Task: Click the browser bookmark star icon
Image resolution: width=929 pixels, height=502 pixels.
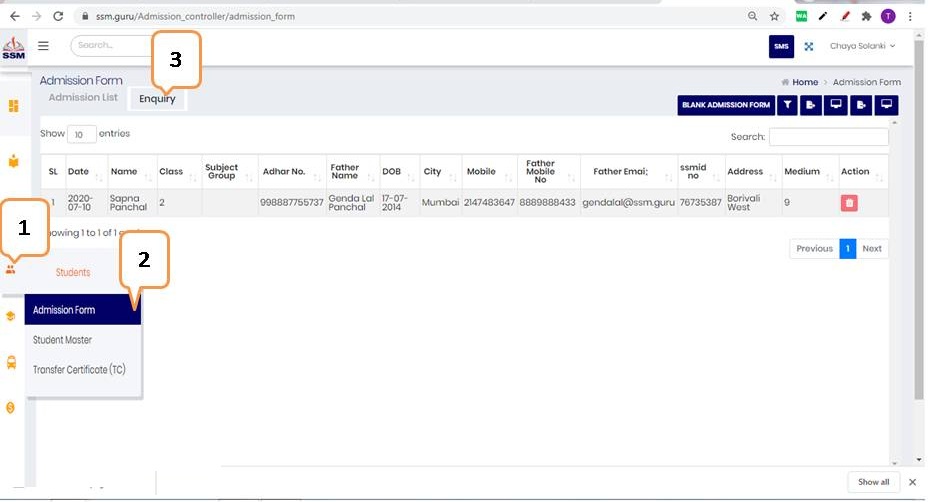Action: click(774, 17)
